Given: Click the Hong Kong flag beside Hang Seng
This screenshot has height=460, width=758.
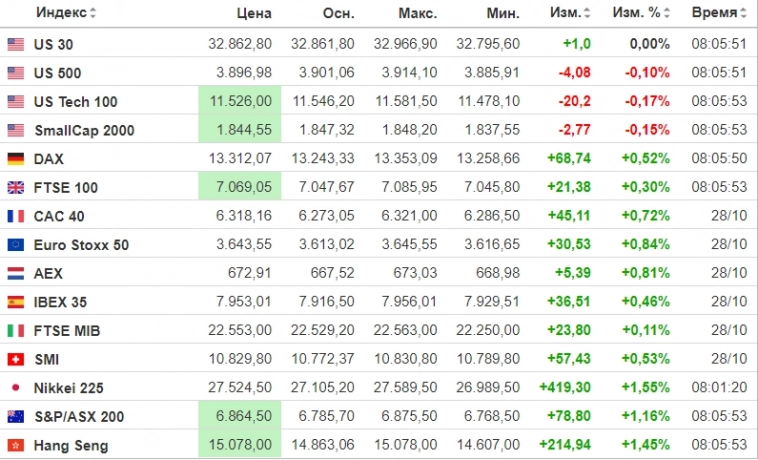Looking at the screenshot, I should point(16,445).
